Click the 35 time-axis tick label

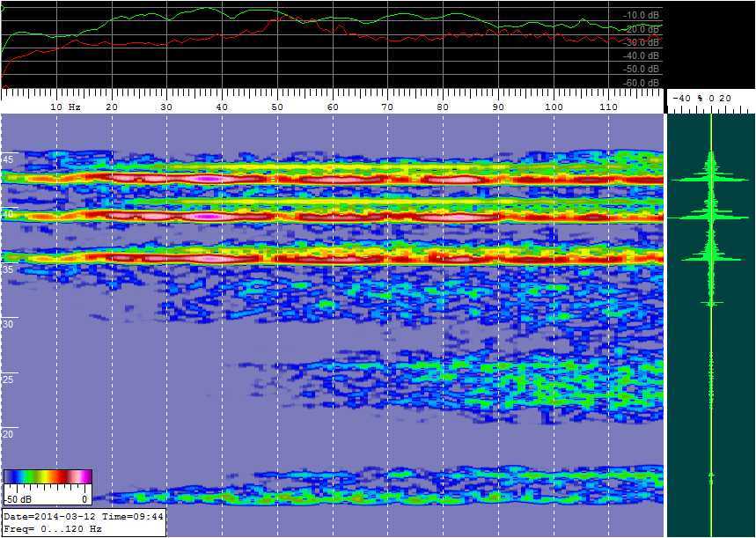click(9, 269)
